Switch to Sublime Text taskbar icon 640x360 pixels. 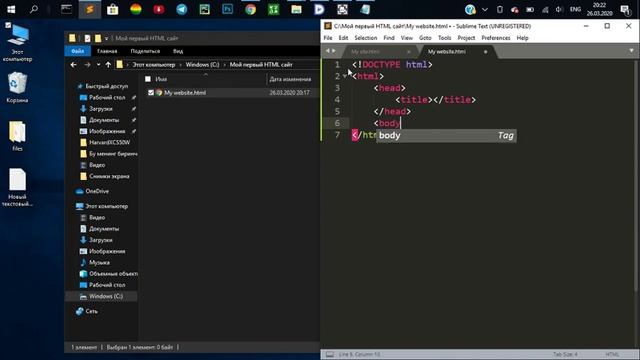pyautogui.click(x=89, y=9)
